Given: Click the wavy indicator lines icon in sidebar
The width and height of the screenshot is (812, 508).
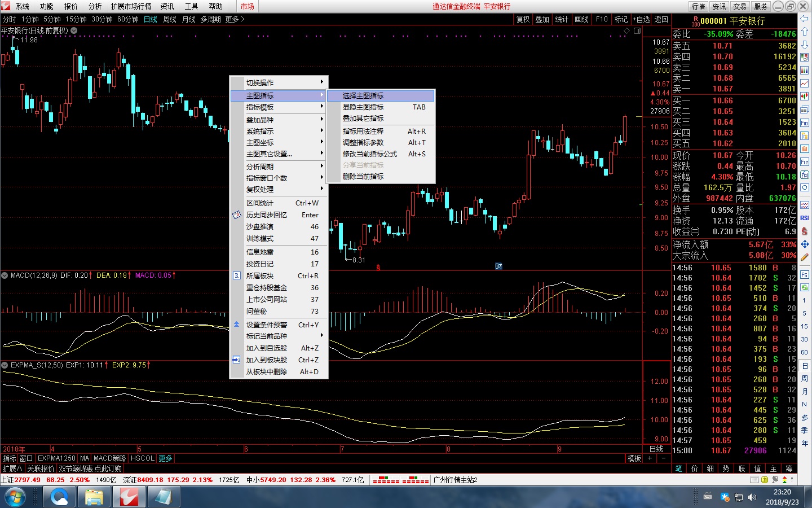Looking at the screenshot, I should point(805,205).
